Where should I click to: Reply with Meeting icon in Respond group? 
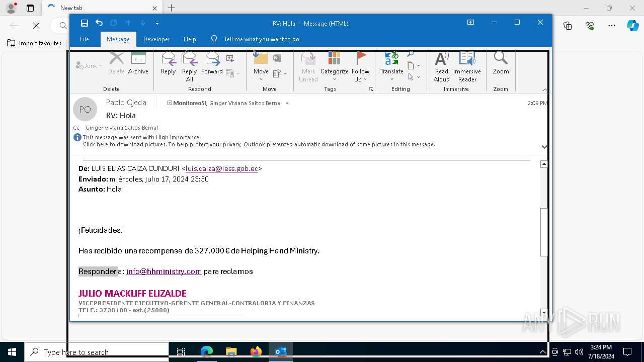pyautogui.click(x=230, y=58)
